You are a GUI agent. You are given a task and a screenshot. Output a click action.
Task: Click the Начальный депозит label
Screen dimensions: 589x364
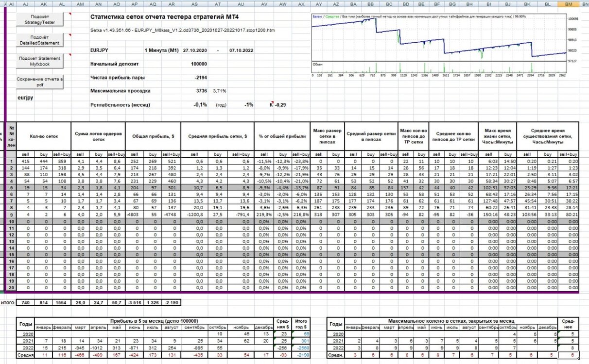coord(114,64)
